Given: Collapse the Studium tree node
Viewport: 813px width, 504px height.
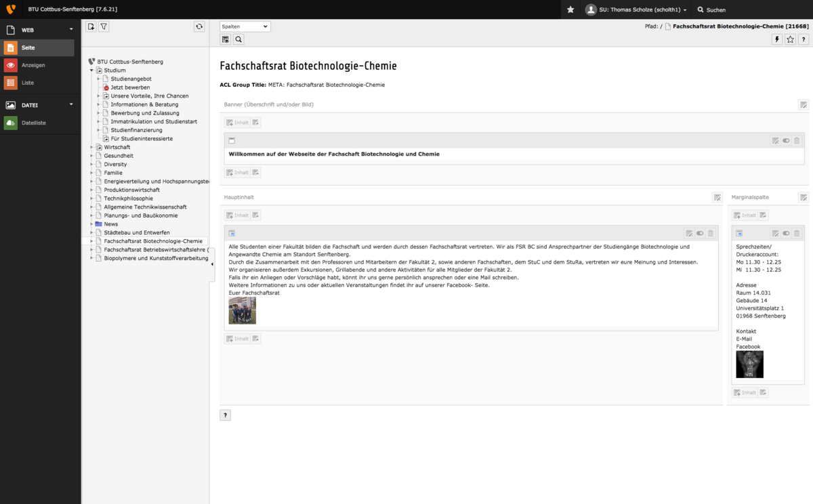Looking at the screenshot, I should point(91,70).
